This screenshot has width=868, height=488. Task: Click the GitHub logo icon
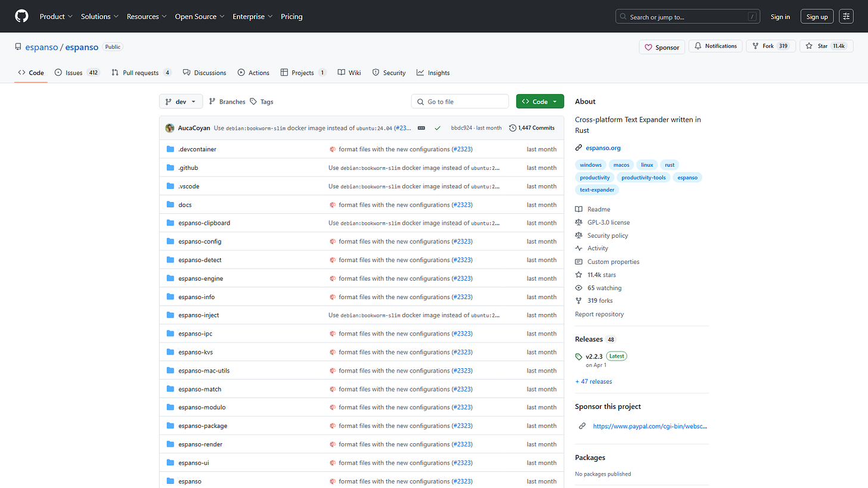click(x=21, y=16)
